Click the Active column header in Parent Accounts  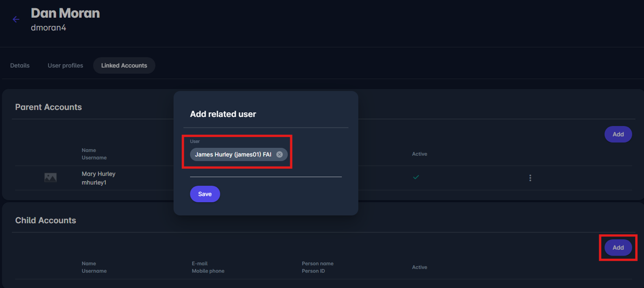(419, 154)
